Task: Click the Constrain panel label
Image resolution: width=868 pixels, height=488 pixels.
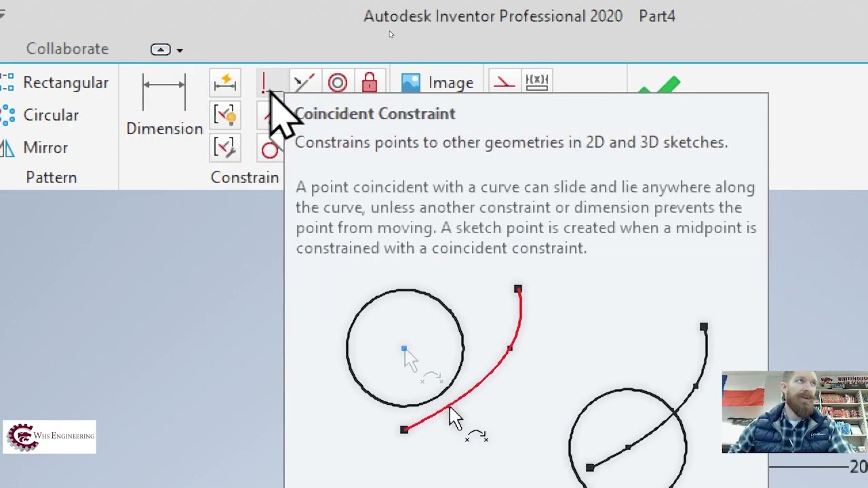Action: 245,178
